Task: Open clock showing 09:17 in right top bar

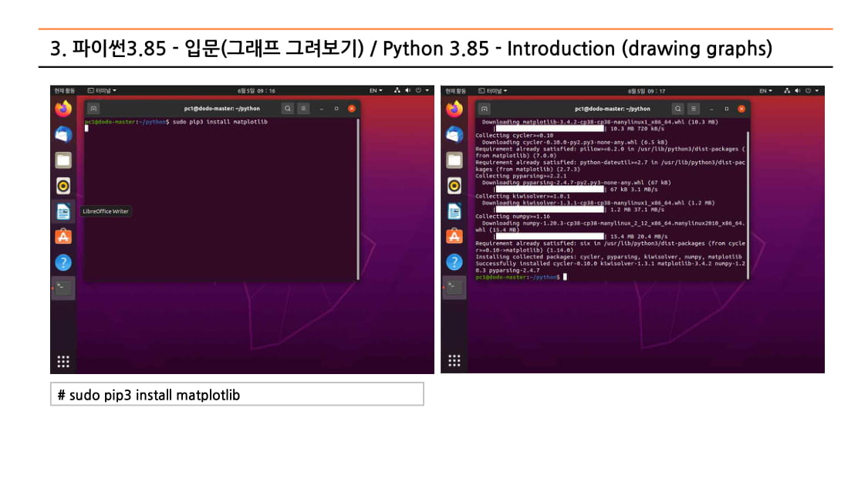Action: pyautogui.click(x=647, y=91)
